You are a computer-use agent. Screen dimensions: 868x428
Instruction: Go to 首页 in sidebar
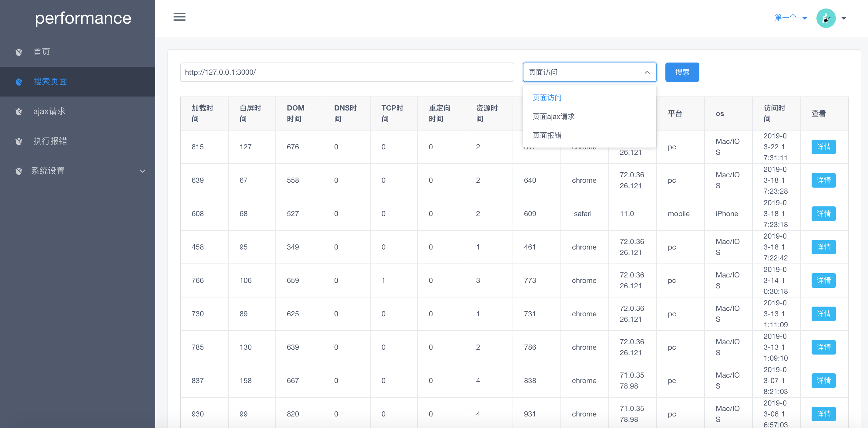coord(78,52)
